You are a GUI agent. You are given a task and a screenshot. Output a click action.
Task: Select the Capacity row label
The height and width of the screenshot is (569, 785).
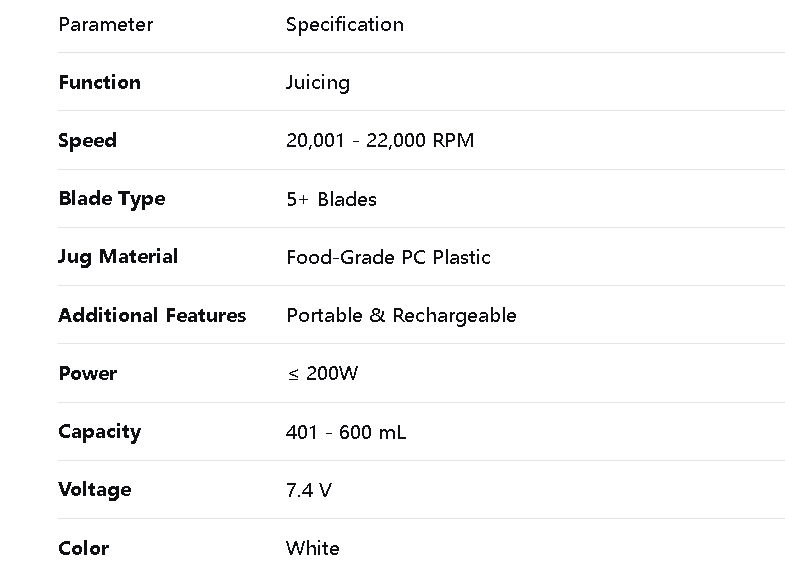(x=99, y=432)
